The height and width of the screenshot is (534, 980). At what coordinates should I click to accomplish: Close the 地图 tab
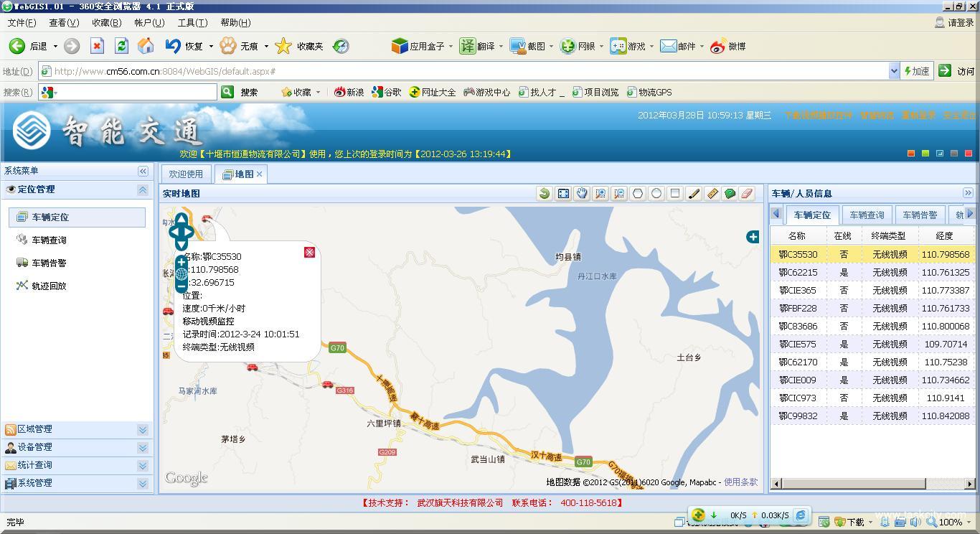(260, 174)
